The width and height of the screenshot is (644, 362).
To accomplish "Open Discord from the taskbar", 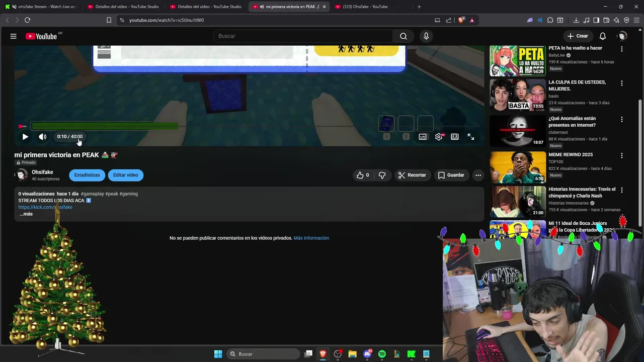I will click(367, 354).
